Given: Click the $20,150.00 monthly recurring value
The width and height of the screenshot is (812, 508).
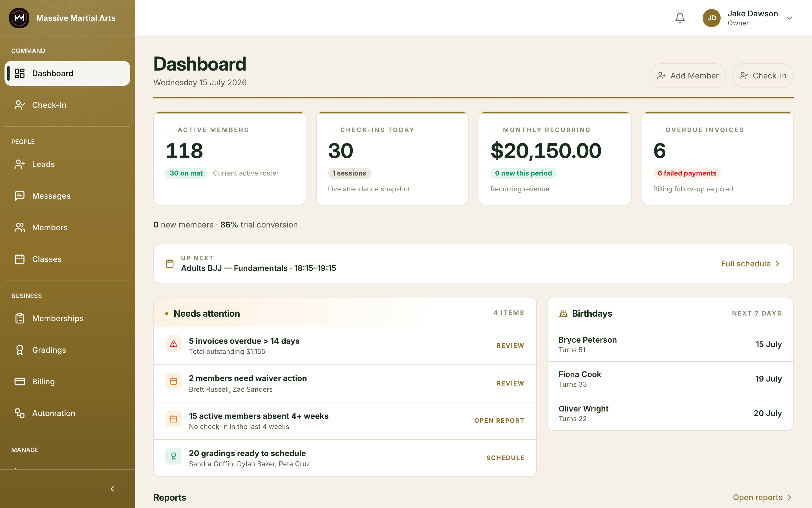Looking at the screenshot, I should (x=546, y=150).
